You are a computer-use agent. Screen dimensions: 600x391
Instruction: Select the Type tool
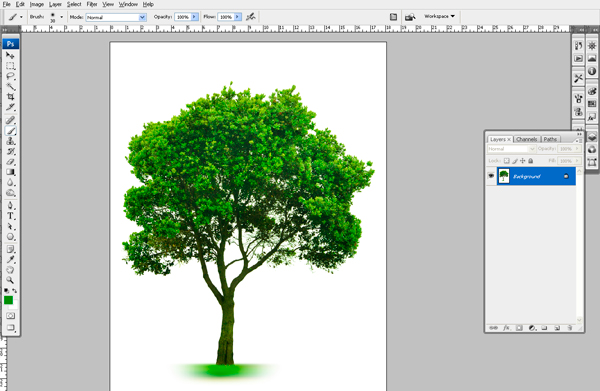point(10,216)
